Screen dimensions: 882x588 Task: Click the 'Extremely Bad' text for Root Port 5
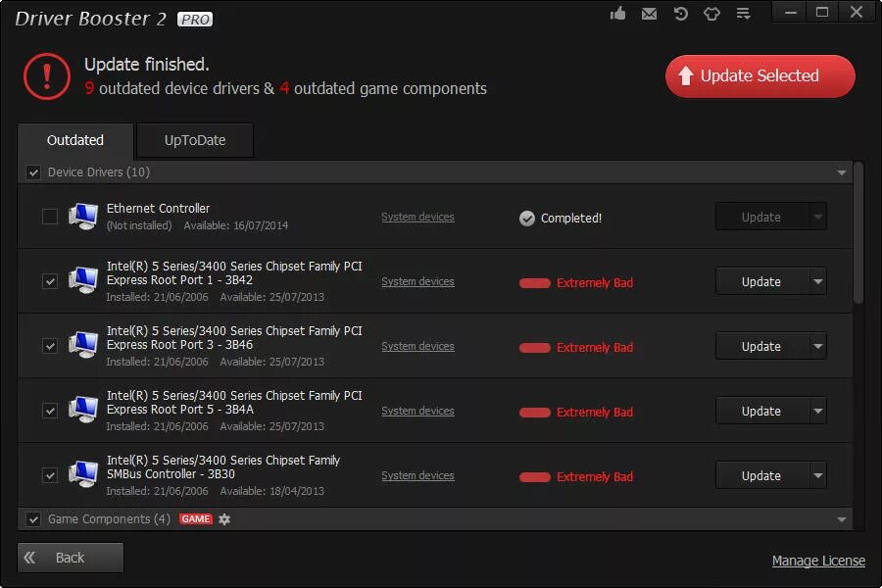(x=595, y=413)
